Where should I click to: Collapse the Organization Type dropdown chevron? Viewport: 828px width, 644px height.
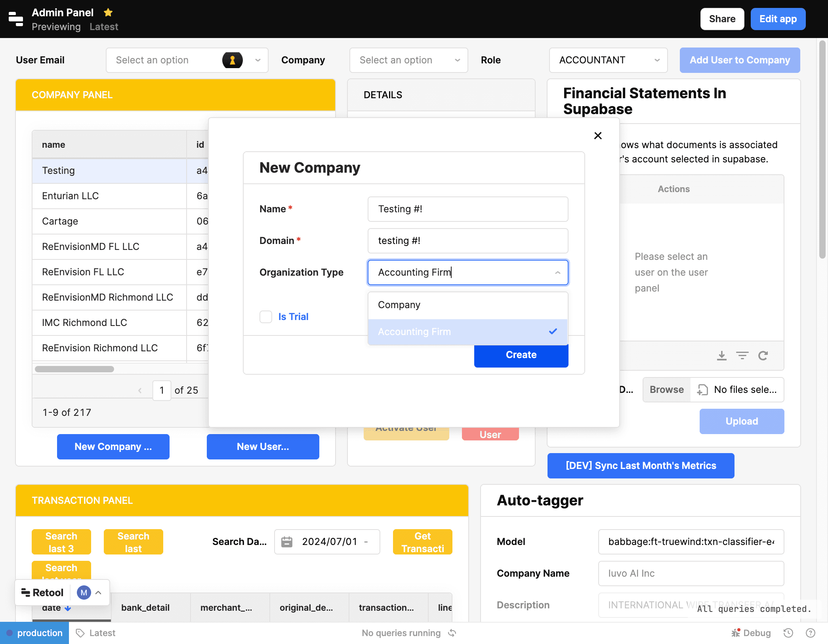pos(557,272)
